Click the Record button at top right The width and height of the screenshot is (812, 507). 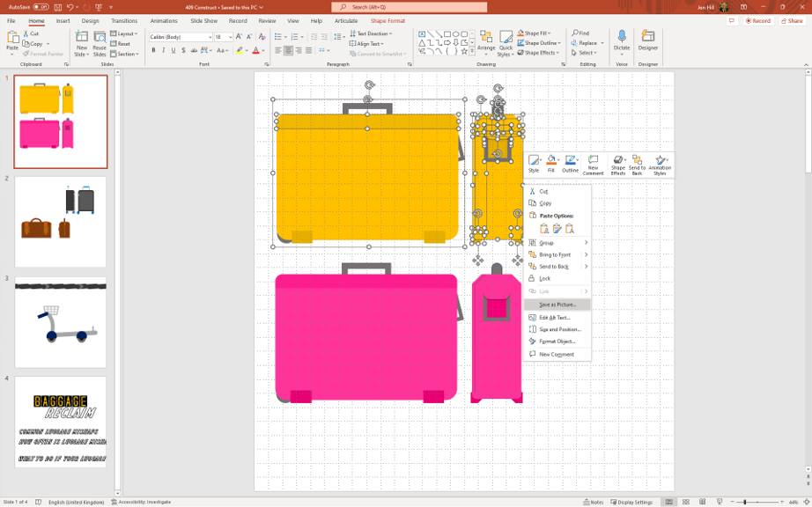[x=757, y=21]
